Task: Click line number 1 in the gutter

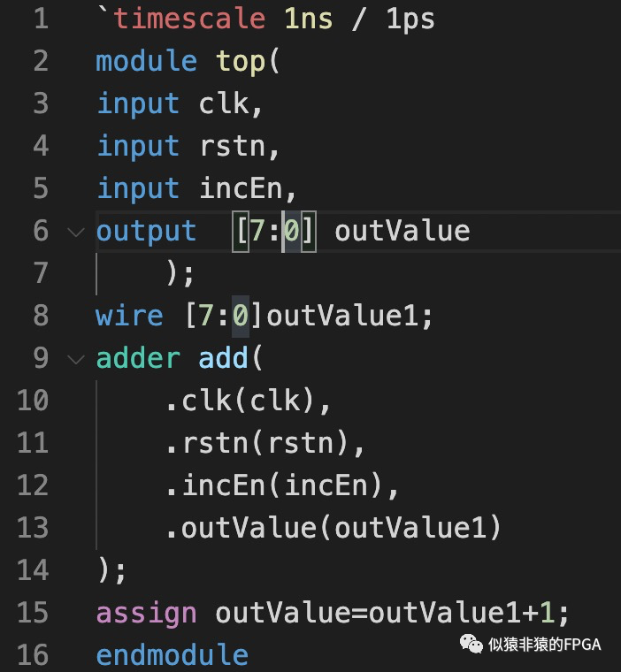Action: click(42, 19)
